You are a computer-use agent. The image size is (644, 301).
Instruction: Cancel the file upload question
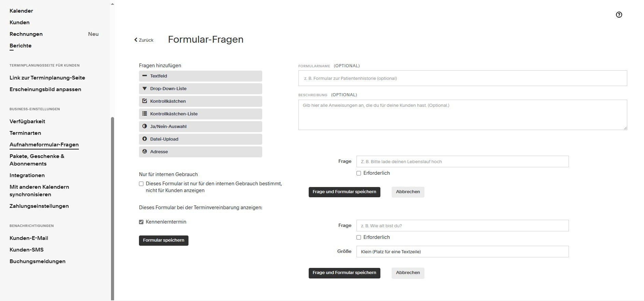click(x=408, y=192)
